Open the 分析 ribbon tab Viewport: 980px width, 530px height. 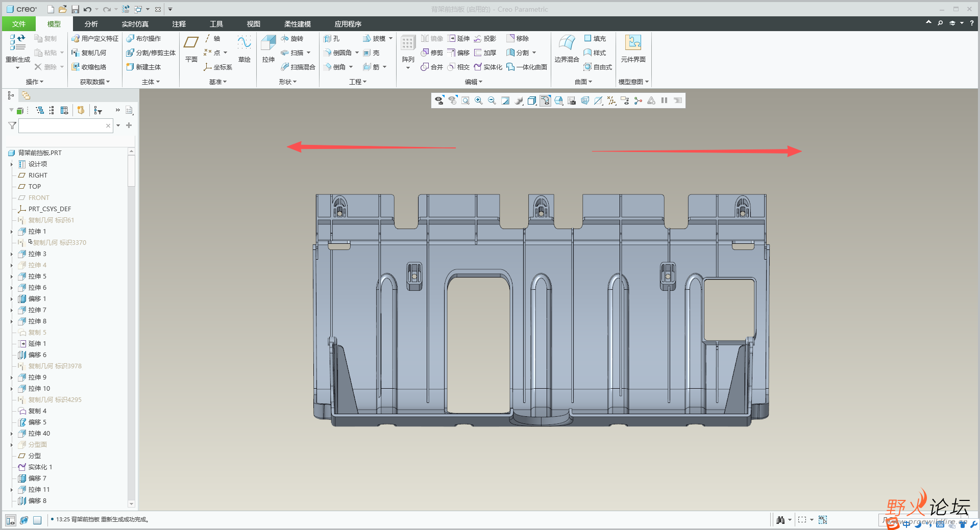point(91,24)
